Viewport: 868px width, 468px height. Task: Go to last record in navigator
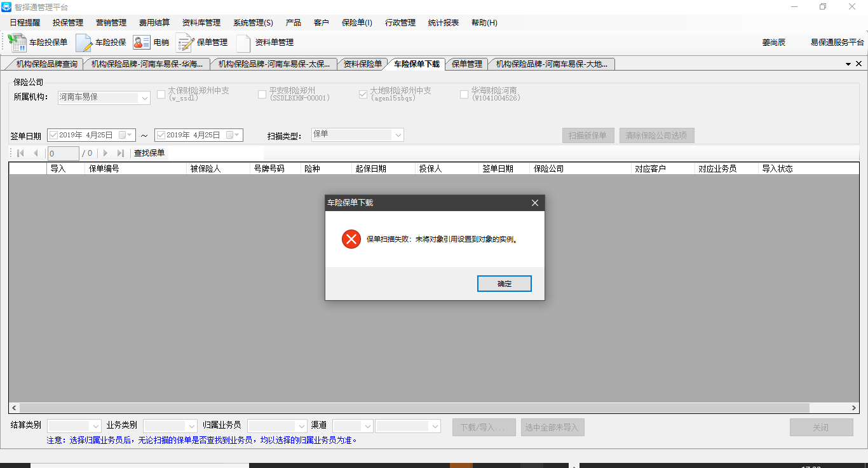pos(121,153)
